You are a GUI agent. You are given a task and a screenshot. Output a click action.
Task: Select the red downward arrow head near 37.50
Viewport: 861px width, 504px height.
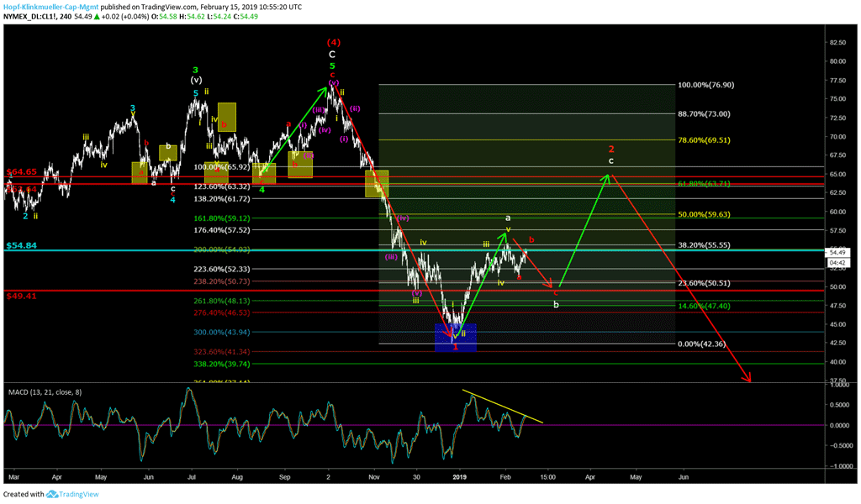click(x=747, y=380)
